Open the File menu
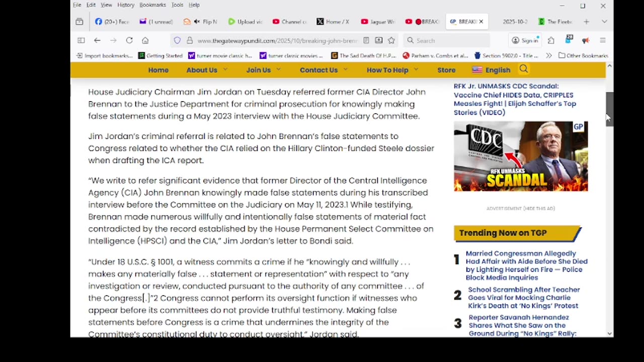The image size is (644, 362). click(77, 5)
